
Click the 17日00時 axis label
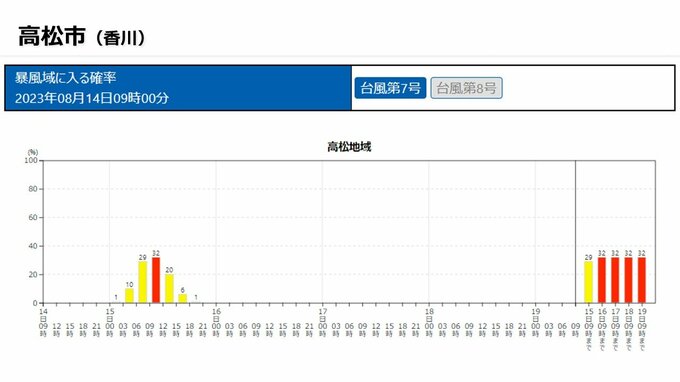tap(323, 323)
